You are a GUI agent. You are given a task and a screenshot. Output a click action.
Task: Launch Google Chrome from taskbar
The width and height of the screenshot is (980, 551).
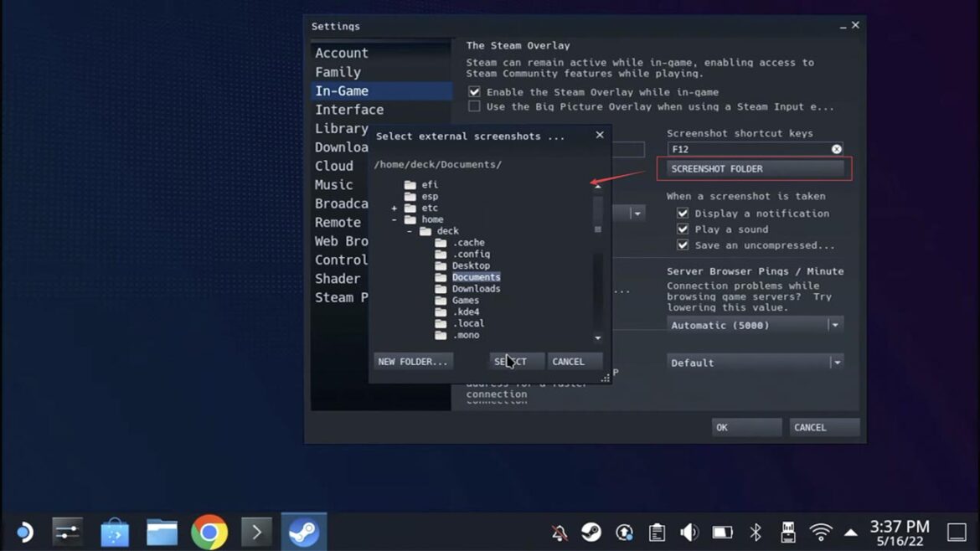[209, 533]
